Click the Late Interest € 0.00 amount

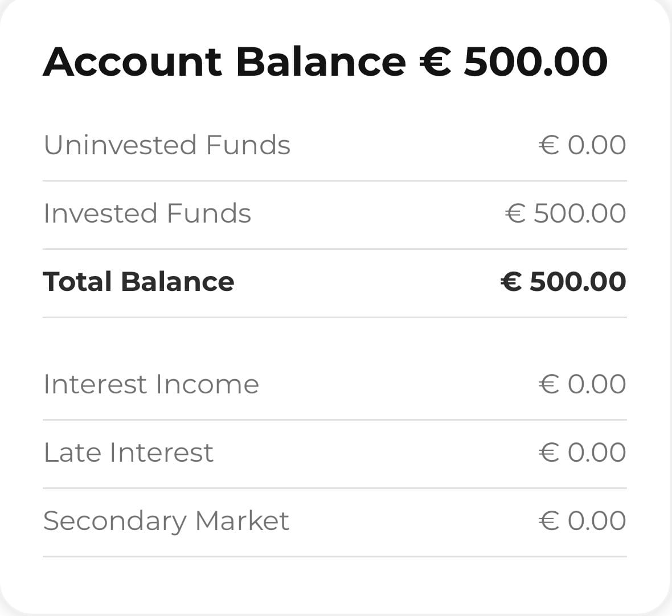(583, 453)
